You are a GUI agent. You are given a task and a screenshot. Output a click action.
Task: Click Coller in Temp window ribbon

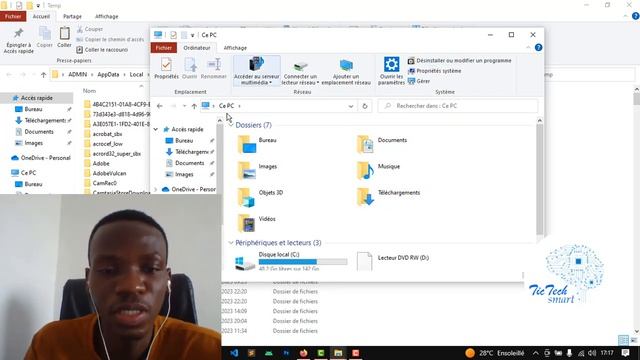pos(64,37)
